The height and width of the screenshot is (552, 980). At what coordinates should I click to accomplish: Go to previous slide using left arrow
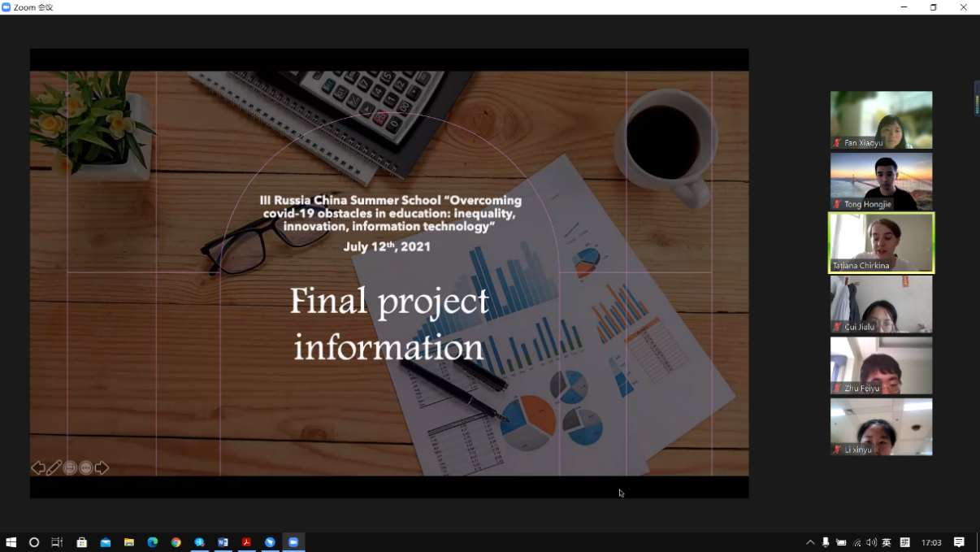[x=37, y=467]
